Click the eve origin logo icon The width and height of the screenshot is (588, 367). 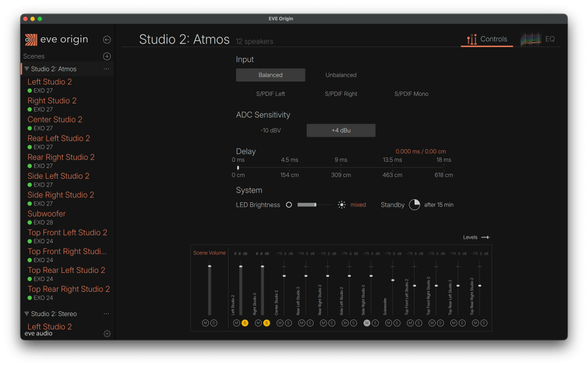(31, 40)
